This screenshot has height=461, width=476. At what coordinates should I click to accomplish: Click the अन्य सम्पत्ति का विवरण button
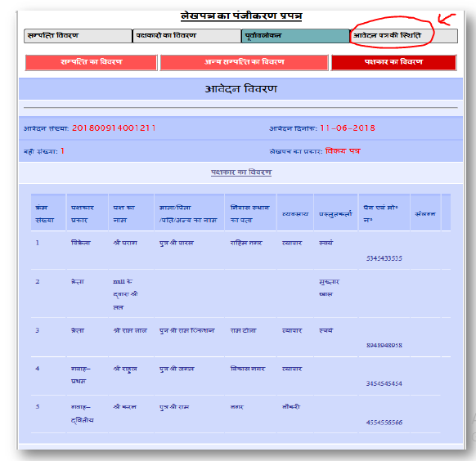click(x=244, y=62)
